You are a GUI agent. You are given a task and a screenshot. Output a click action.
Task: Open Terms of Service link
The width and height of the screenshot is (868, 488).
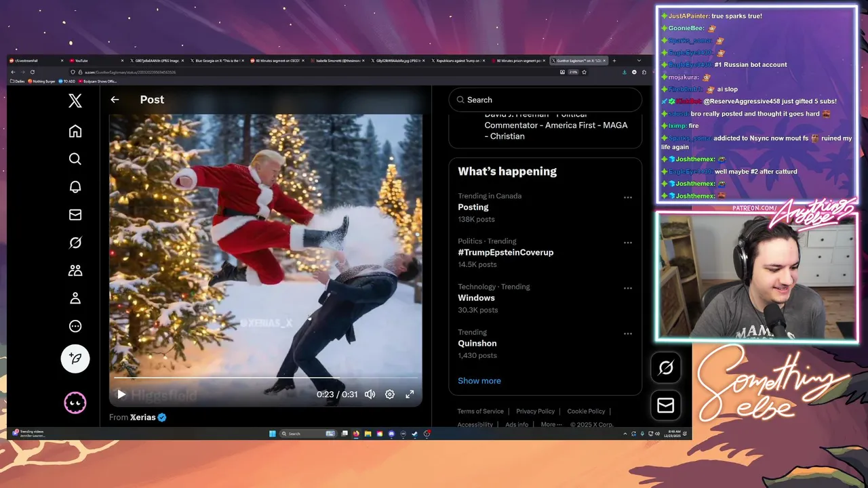[x=480, y=411]
